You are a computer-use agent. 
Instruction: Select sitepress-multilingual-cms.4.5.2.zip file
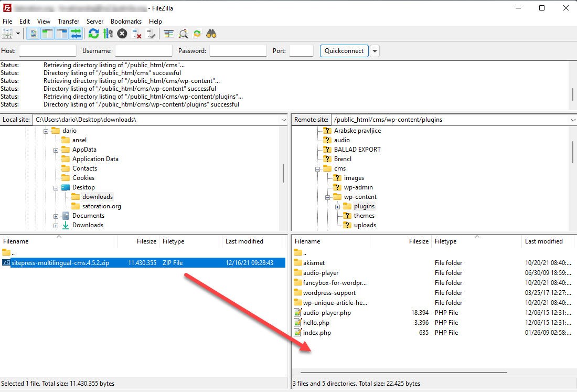point(143,263)
